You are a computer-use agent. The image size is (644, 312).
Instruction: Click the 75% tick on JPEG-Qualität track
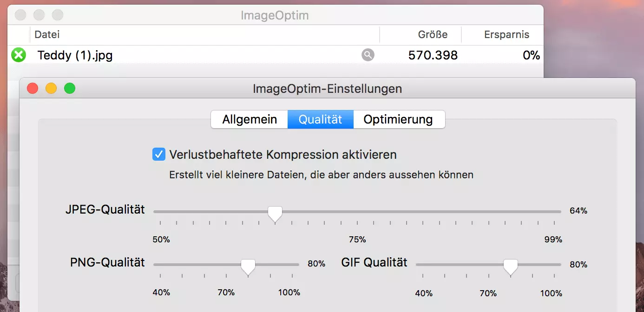tap(357, 212)
